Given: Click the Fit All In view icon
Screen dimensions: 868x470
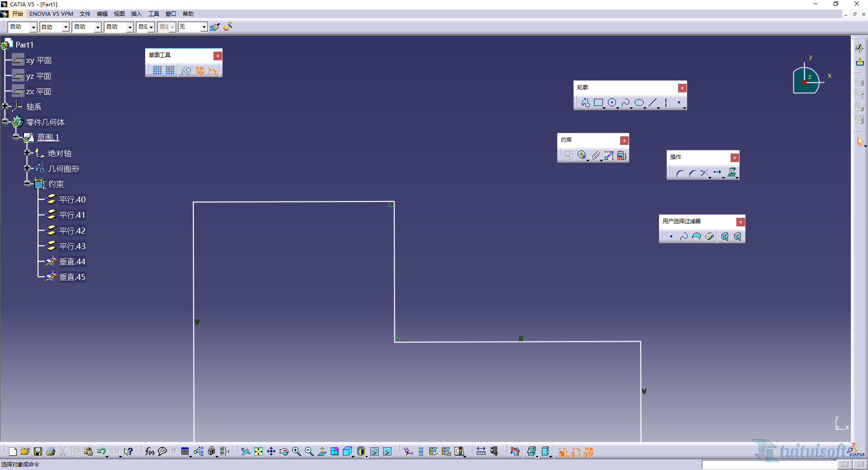Looking at the screenshot, I should pyautogui.click(x=258, y=451).
